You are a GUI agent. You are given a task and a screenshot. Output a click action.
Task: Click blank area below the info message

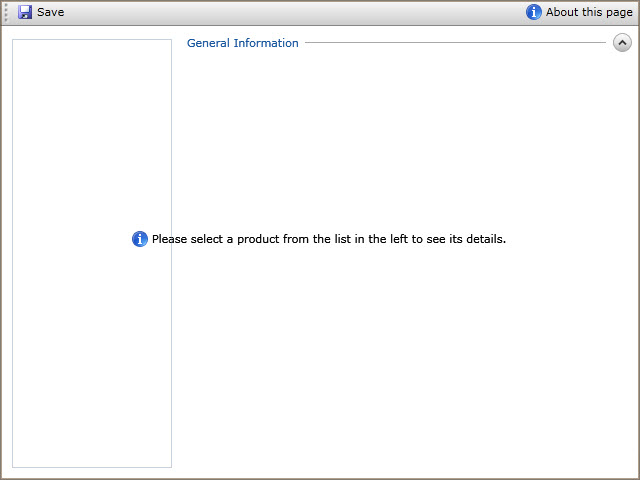[400, 350]
